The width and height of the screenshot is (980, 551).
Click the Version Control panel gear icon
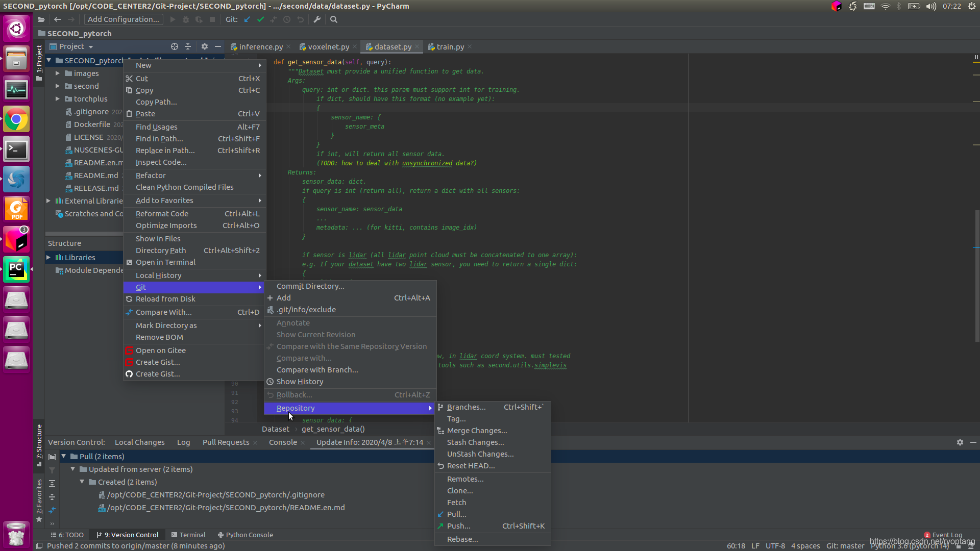tap(960, 442)
